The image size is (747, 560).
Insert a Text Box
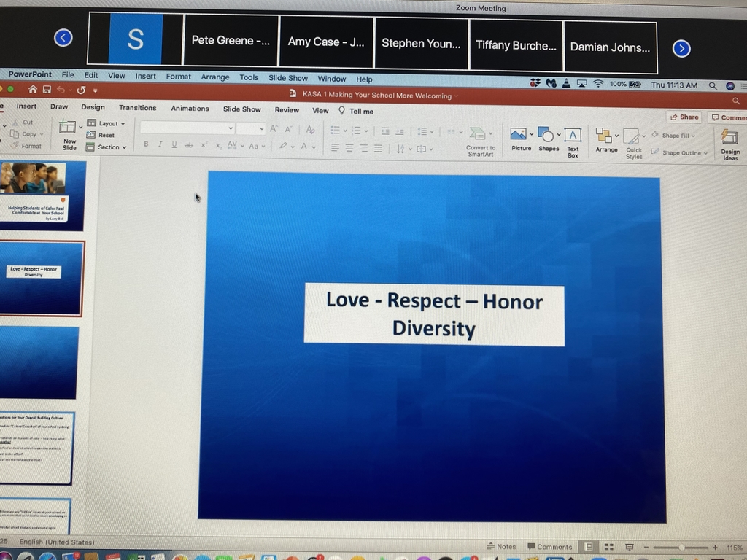[573, 142]
